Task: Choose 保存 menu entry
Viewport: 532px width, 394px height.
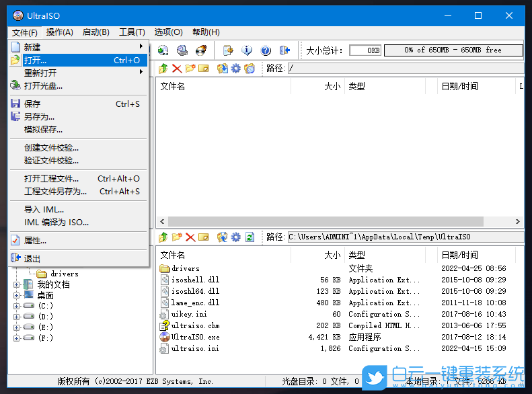Action: pyautogui.click(x=79, y=104)
